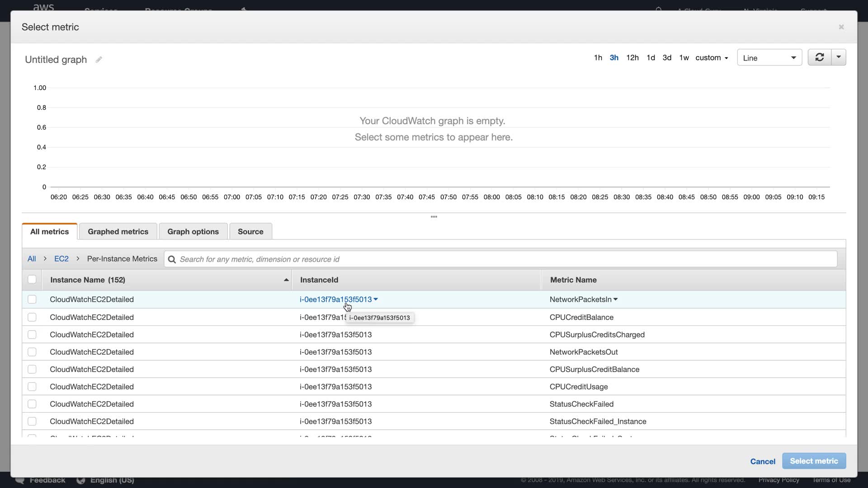868x488 pixels.
Task: Click the Cancel link
Action: [763, 461]
